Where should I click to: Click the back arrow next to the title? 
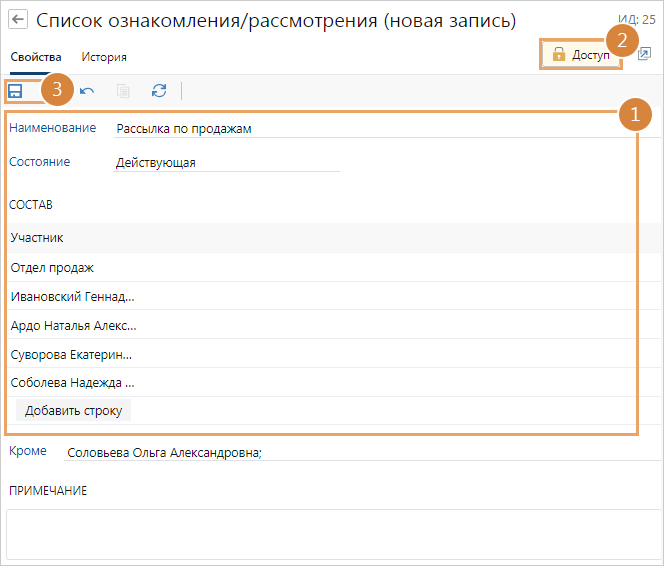(x=17, y=20)
